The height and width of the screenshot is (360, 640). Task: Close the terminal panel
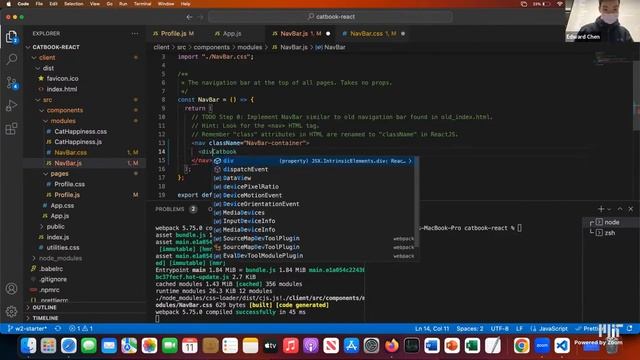pos(631,209)
